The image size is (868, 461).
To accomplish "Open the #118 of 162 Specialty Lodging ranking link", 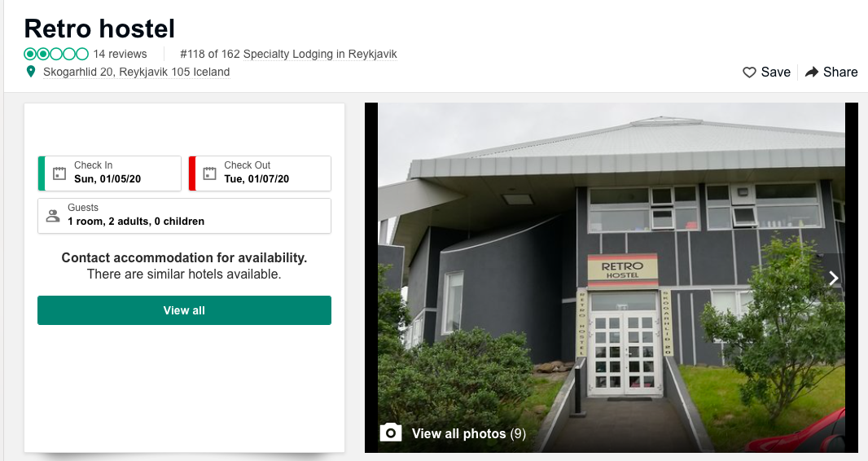I will [x=288, y=55].
